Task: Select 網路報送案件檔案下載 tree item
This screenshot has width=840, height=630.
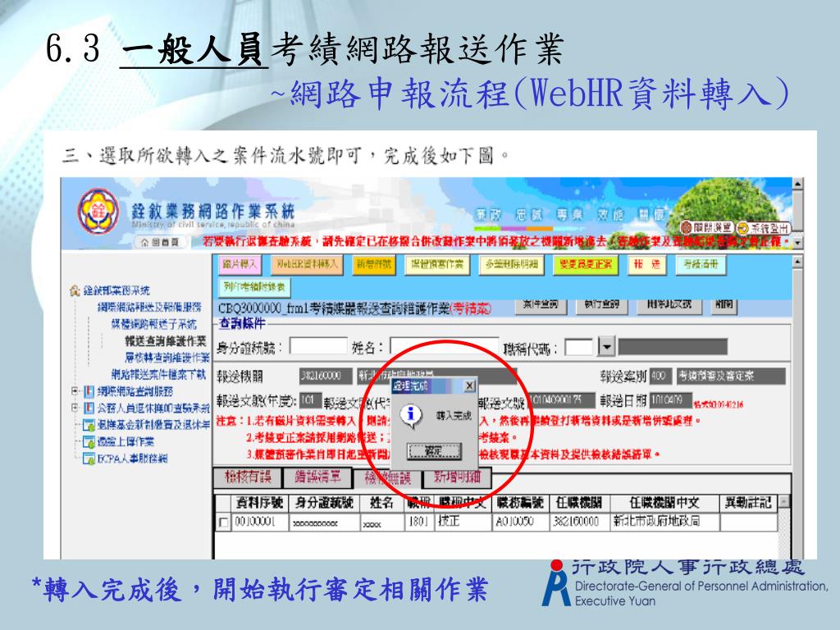Action: tap(158, 374)
